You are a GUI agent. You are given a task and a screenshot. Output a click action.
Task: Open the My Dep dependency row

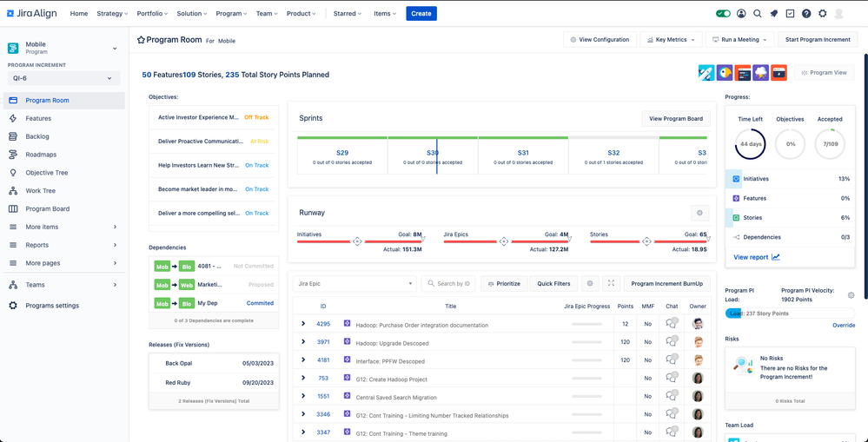[214, 303]
